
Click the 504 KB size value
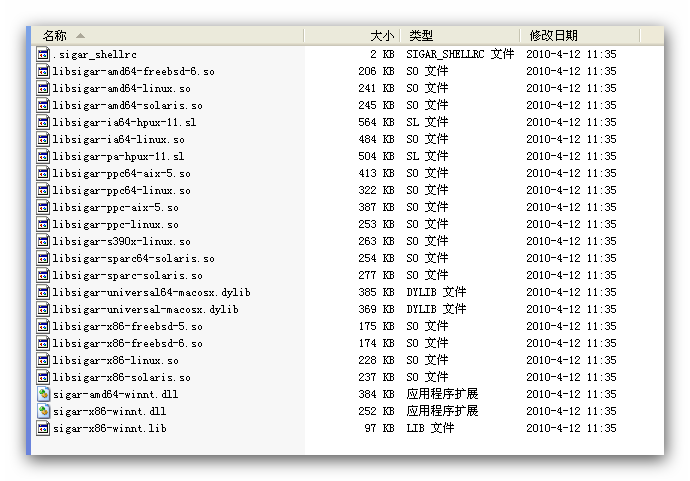pyautogui.click(x=376, y=156)
